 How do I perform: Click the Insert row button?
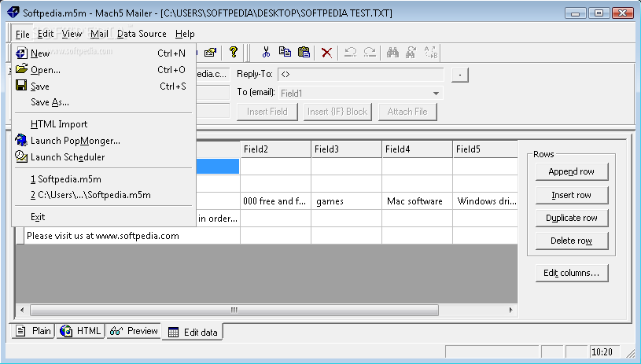coord(572,195)
